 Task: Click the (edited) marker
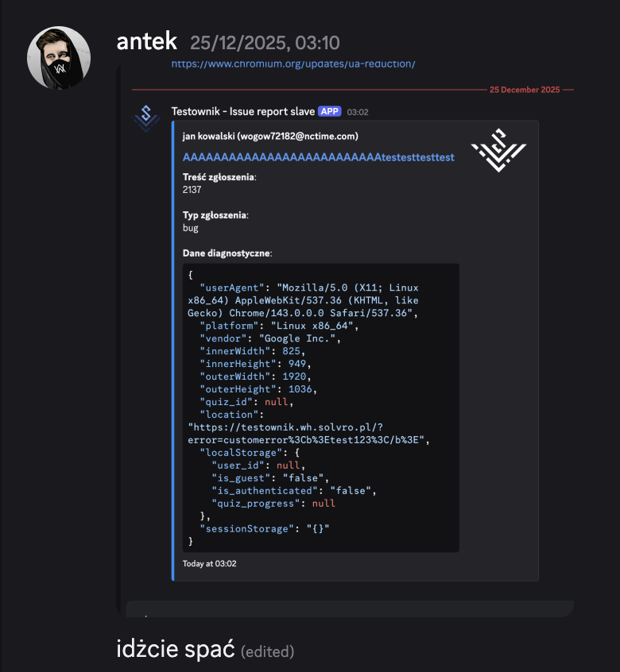click(268, 651)
